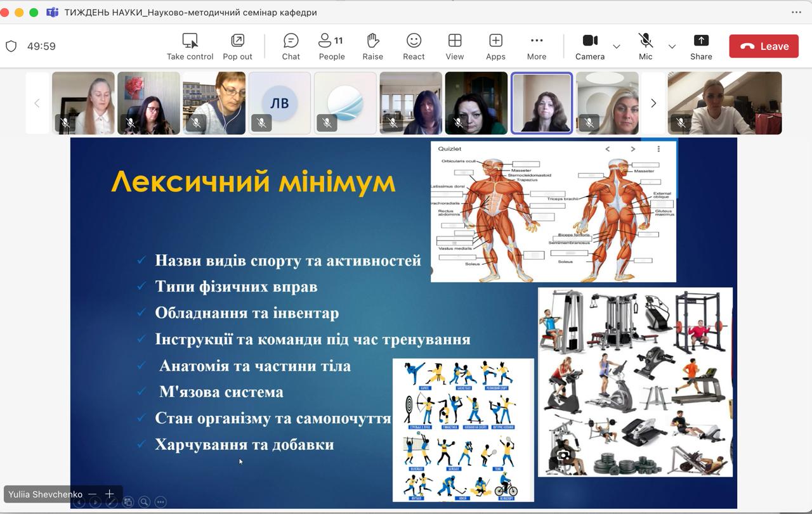The height and width of the screenshot is (514, 812).
Task: Show the People participants list
Action: click(331, 46)
